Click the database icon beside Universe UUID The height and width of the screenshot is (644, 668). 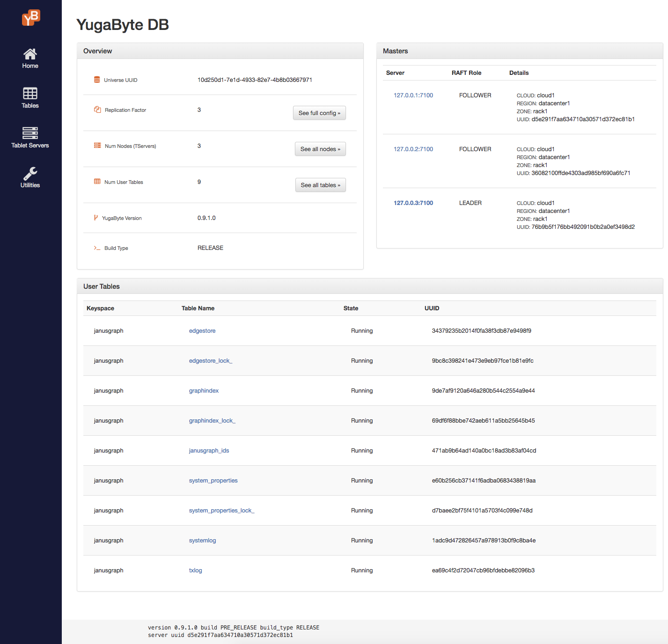click(x=97, y=80)
